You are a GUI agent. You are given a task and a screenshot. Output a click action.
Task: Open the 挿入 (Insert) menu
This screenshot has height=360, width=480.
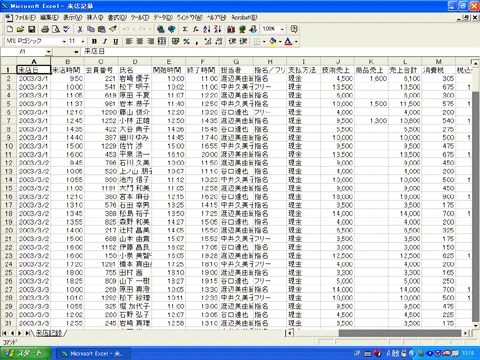pos(95,18)
